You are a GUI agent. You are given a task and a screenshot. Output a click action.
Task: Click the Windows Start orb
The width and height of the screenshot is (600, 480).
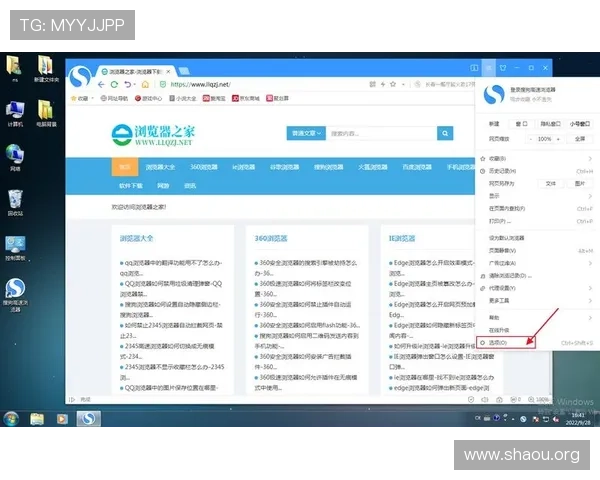pyautogui.click(x=11, y=418)
